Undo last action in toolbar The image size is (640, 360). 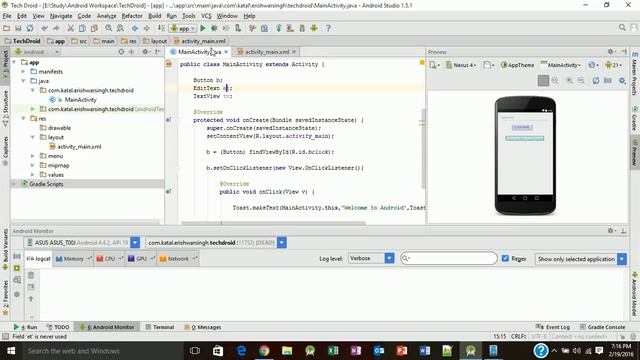(x=44, y=28)
